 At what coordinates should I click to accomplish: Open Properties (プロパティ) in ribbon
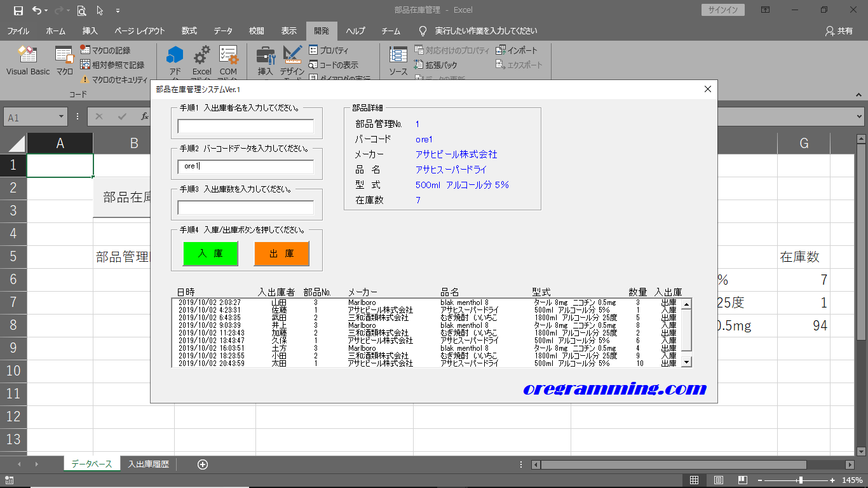(x=329, y=50)
